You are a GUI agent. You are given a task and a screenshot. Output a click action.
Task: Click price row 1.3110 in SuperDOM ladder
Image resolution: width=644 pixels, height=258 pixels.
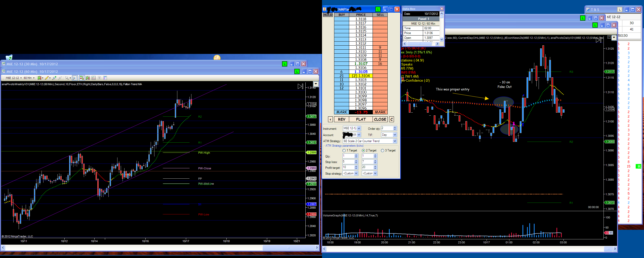pyautogui.click(x=361, y=51)
